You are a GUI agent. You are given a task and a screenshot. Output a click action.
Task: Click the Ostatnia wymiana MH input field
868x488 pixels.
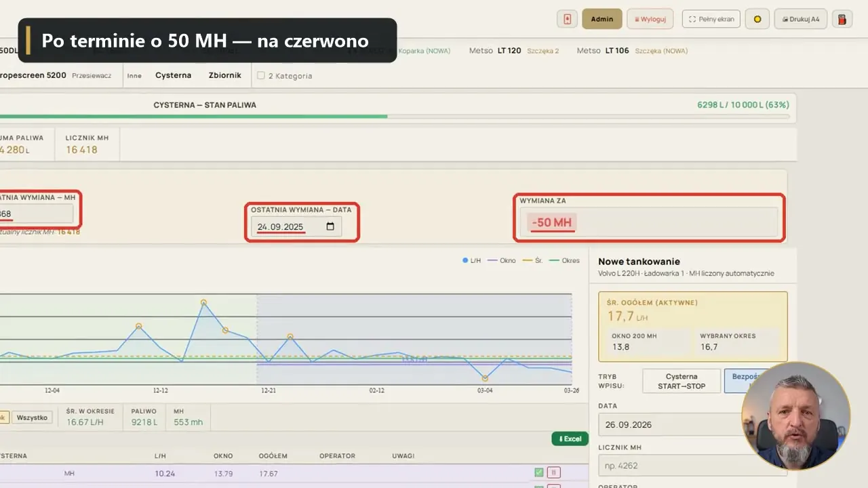point(37,213)
